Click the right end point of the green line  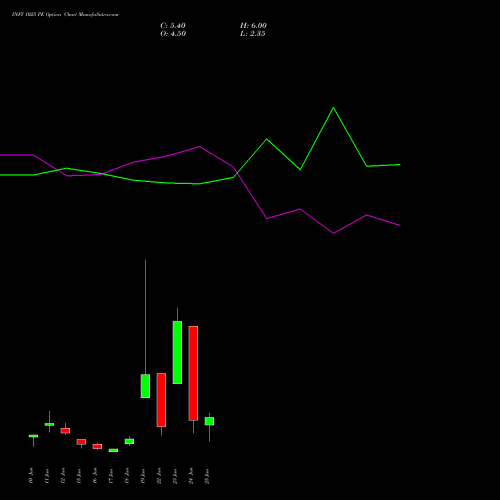tap(400, 165)
